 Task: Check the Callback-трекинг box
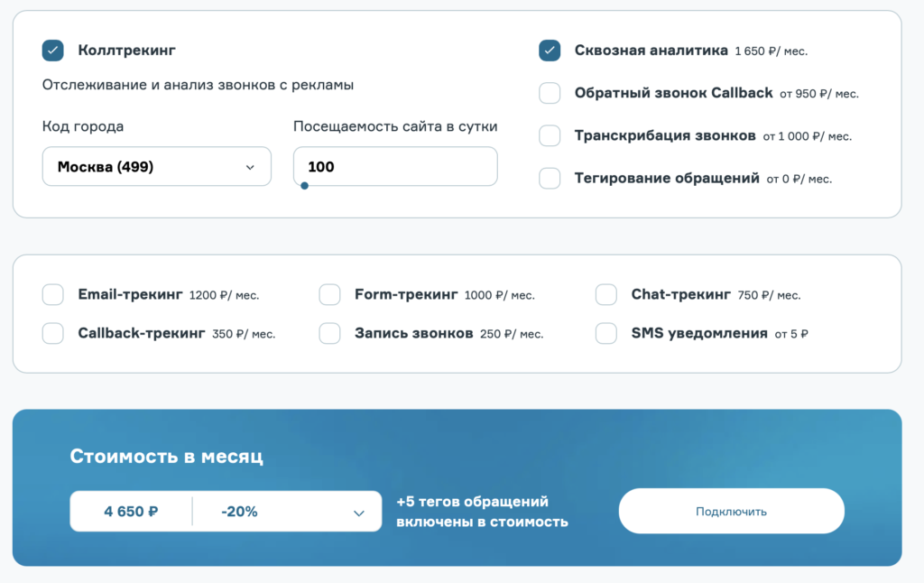53,333
